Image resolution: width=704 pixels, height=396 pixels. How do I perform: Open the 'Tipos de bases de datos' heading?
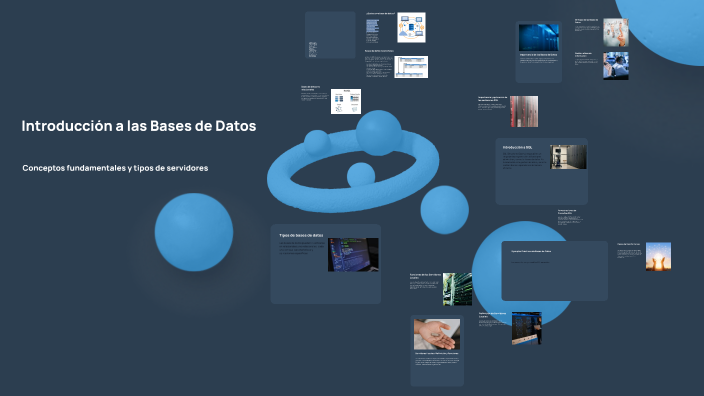pos(301,235)
